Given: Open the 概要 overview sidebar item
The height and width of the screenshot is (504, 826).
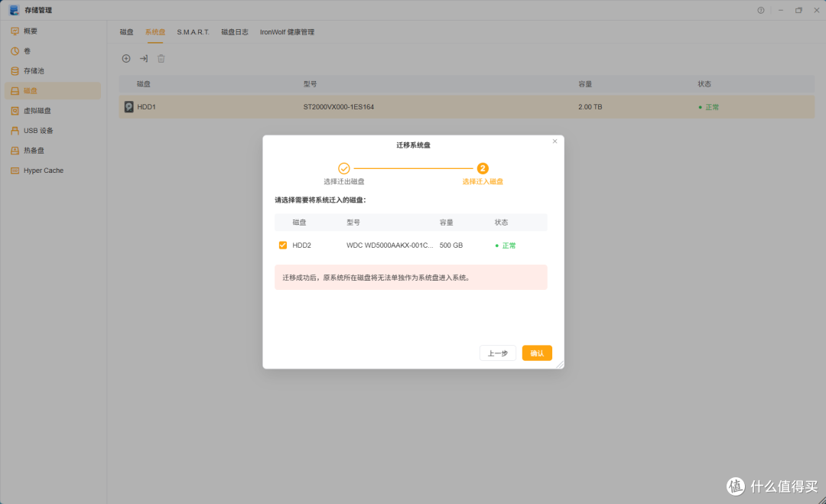Looking at the screenshot, I should point(53,31).
